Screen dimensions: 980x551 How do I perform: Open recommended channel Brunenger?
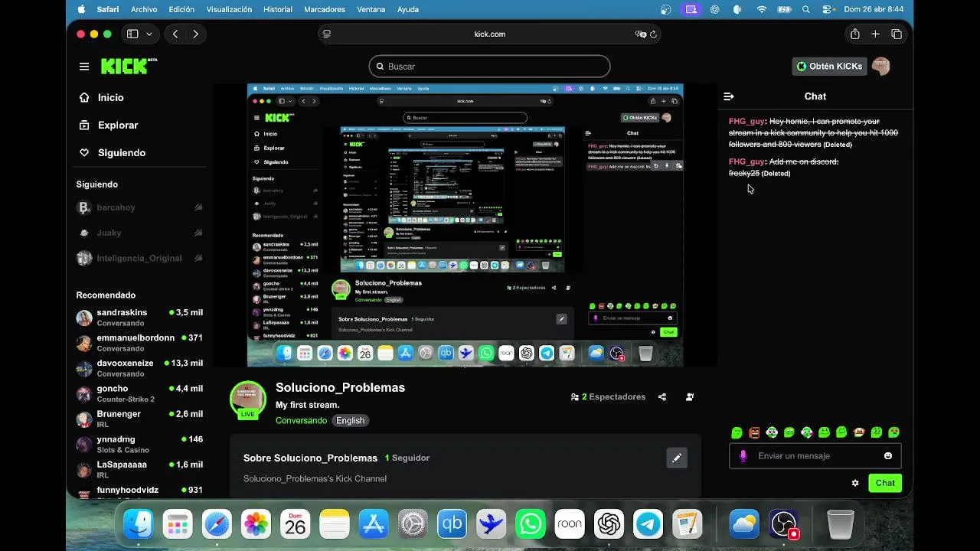139,419
